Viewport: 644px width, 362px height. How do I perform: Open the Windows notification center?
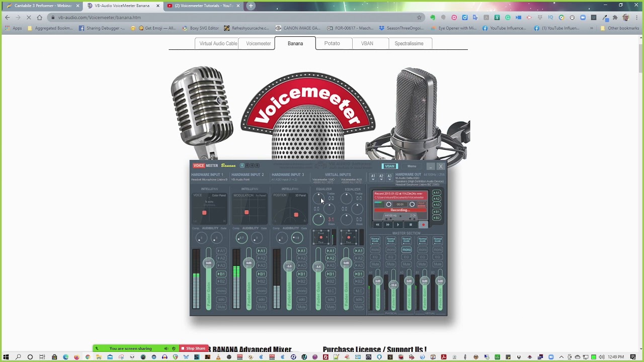tap(633, 357)
